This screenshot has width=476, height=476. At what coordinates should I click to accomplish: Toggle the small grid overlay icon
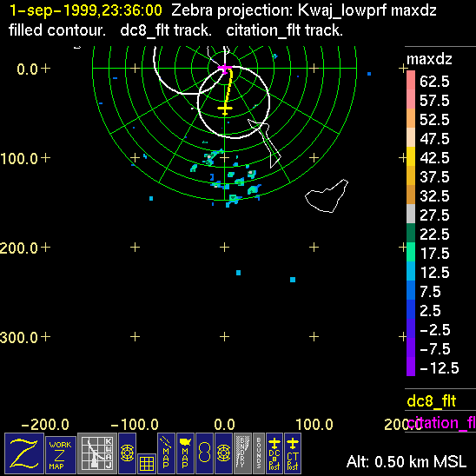147,464
